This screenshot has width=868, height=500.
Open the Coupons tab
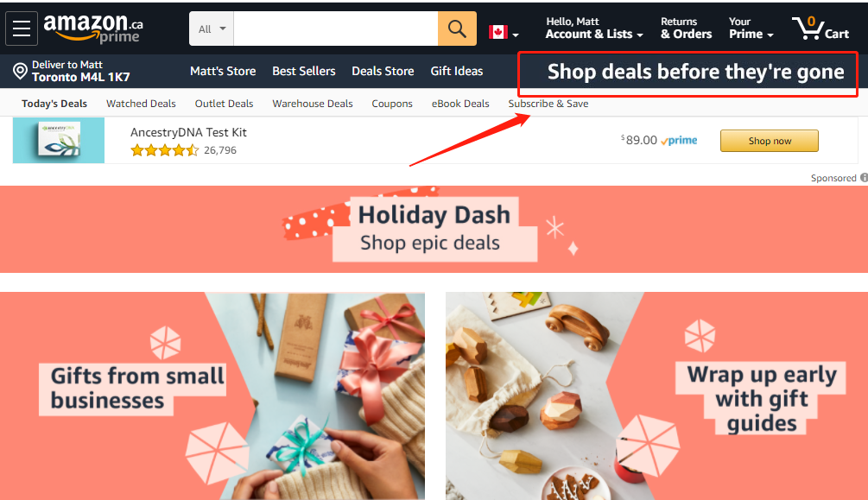[392, 104]
